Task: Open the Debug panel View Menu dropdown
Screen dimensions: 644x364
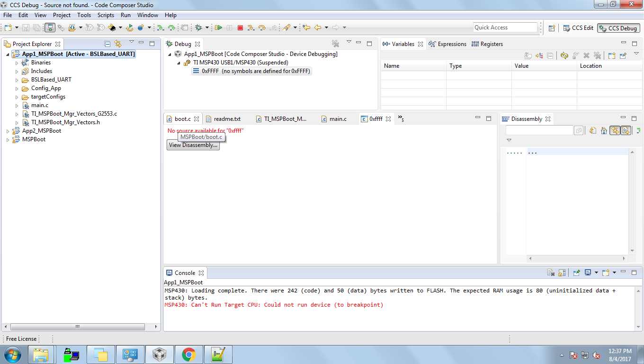Action: point(349,42)
